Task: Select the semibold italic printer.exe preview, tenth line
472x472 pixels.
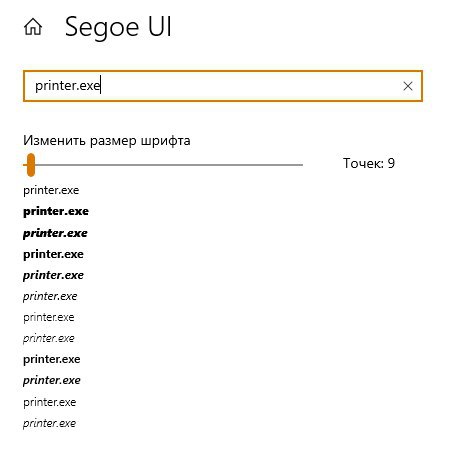Action: click(x=52, y=380)
